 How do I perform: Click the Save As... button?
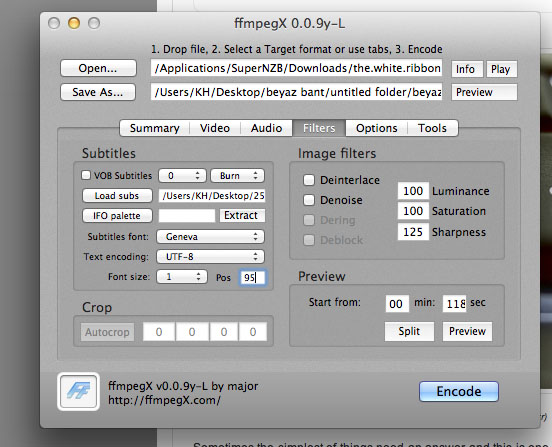click(x=98, y=92)
